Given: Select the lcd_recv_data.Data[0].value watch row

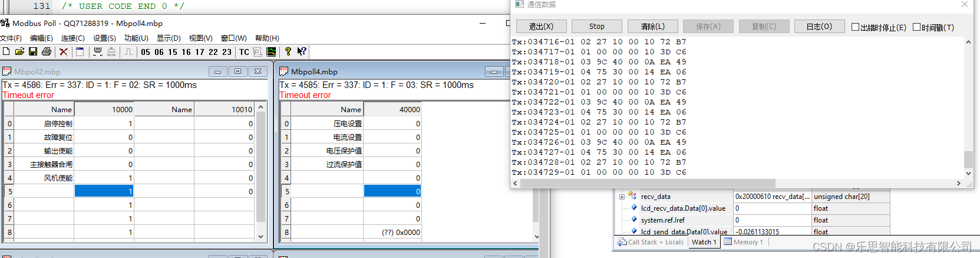Looking at the screenshot, I should [x=752, y=208].
